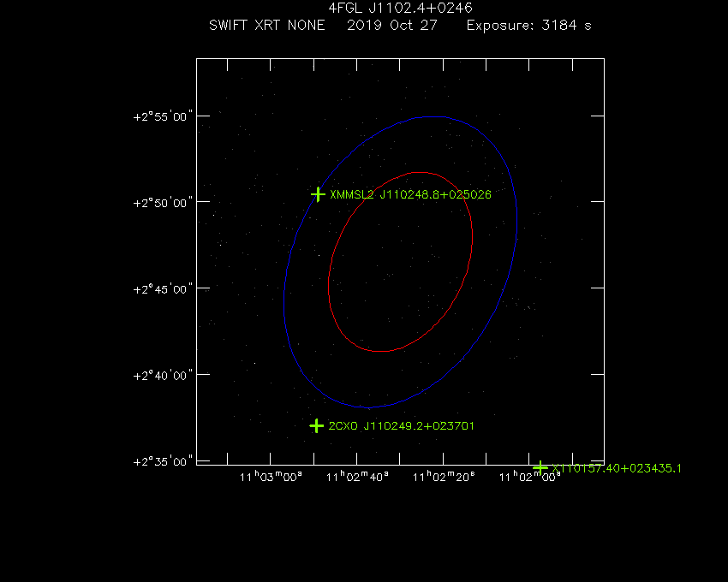The height and width of the screenshot is (582, 728).
Task: Select the XMMSL2 J110248.8+025026 source label
Action: coord(410,194)
